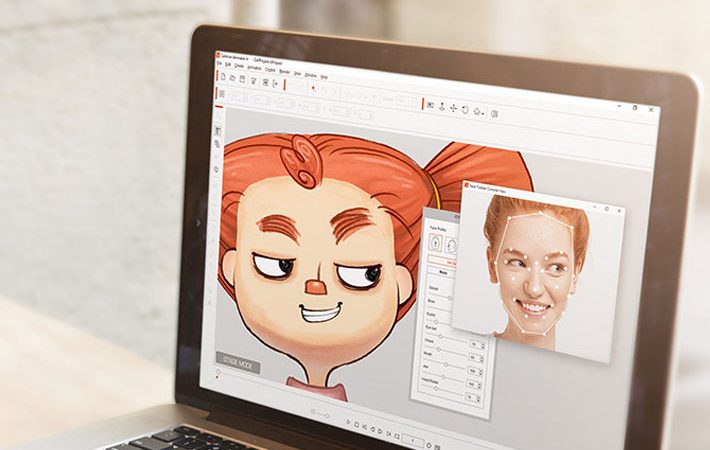Expand the home view dropdown arrow
Viewport: 710px width, 450px height.
(483, 114)
